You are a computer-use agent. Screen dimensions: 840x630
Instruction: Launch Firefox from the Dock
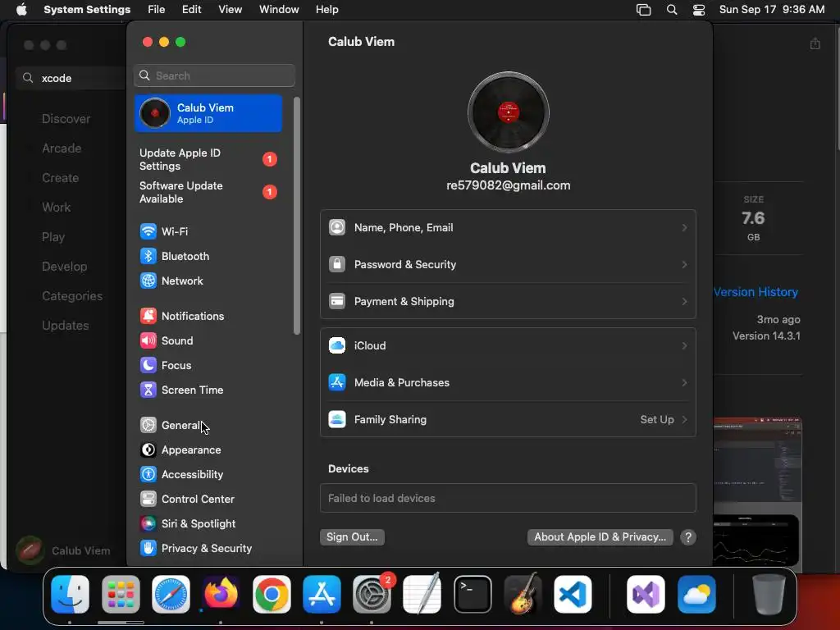[221, 595]
